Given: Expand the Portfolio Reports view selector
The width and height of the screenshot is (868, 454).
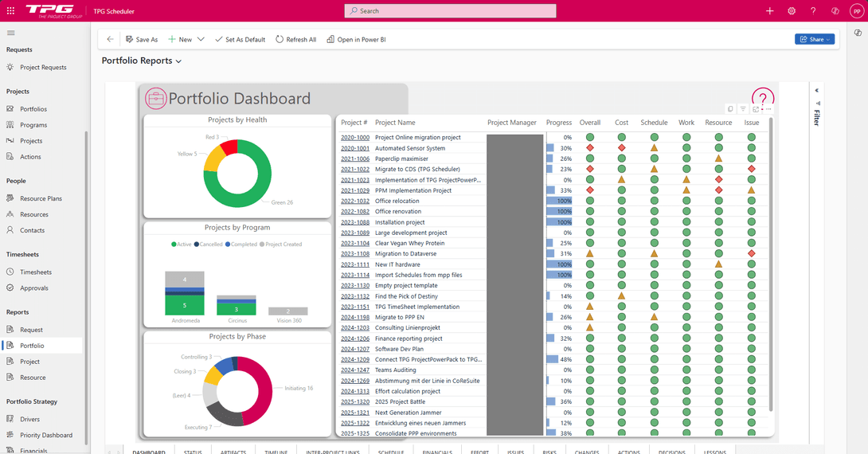Looking at the screenshot, I should 142,61.
